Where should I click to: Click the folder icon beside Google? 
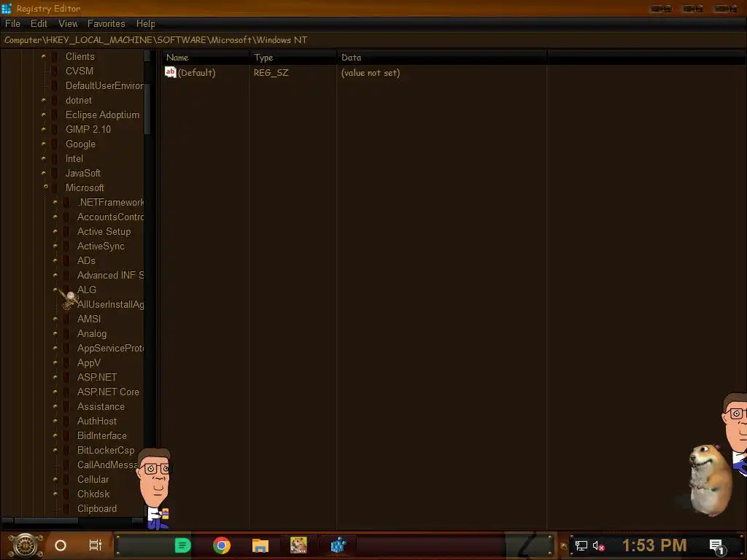55,144
